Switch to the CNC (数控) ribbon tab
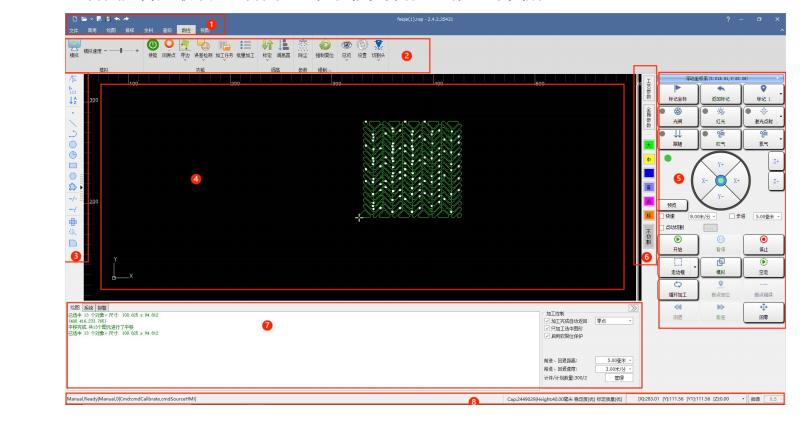This screenshot has width=808, height=428. tap(186, 30)
